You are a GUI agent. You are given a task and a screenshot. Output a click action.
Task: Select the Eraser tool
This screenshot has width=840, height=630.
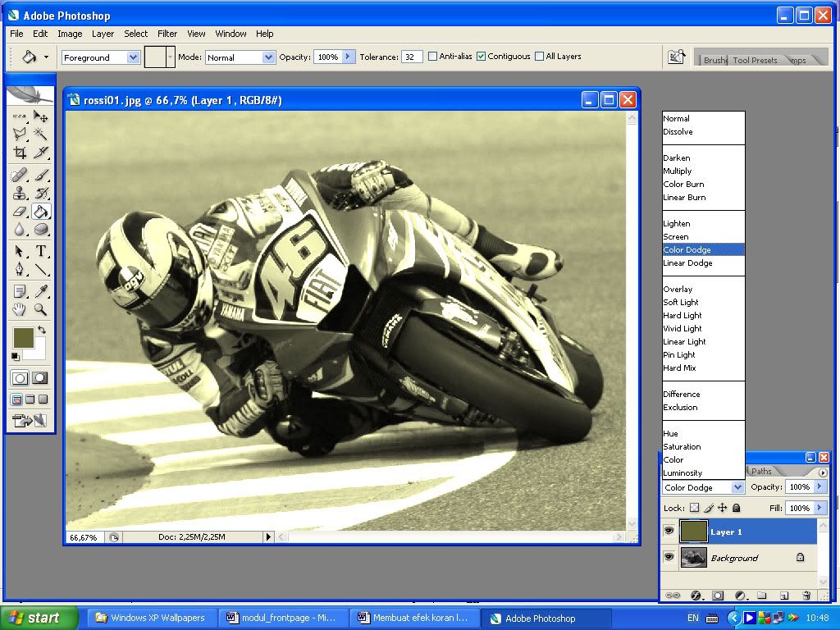point(20,211)
